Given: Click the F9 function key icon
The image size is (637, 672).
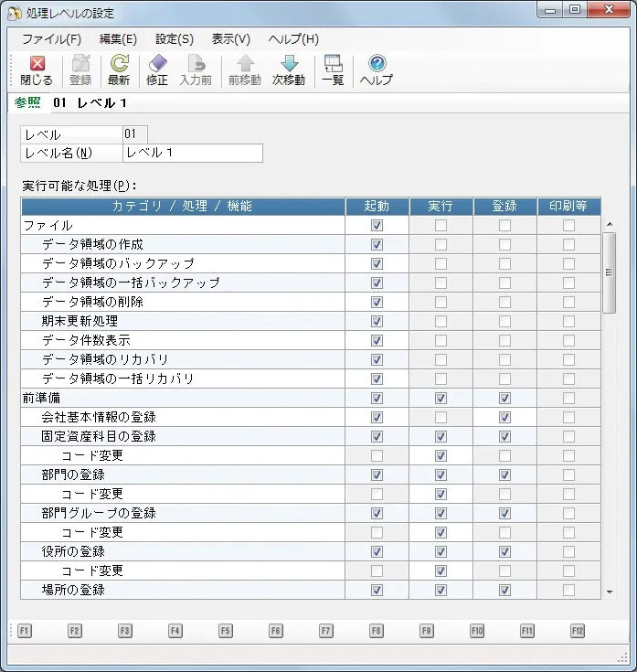Looking at the screenshot, I should [426, 631].
